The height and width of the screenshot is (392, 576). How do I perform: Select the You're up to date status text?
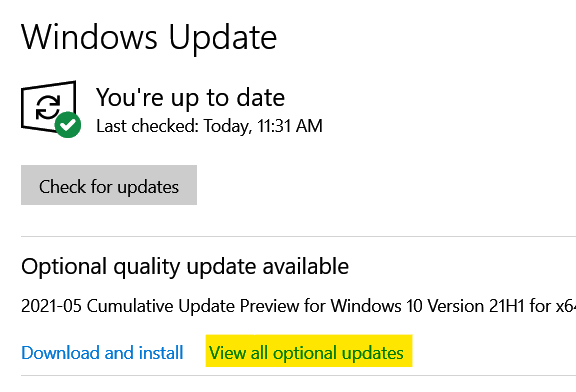(190, 98)
